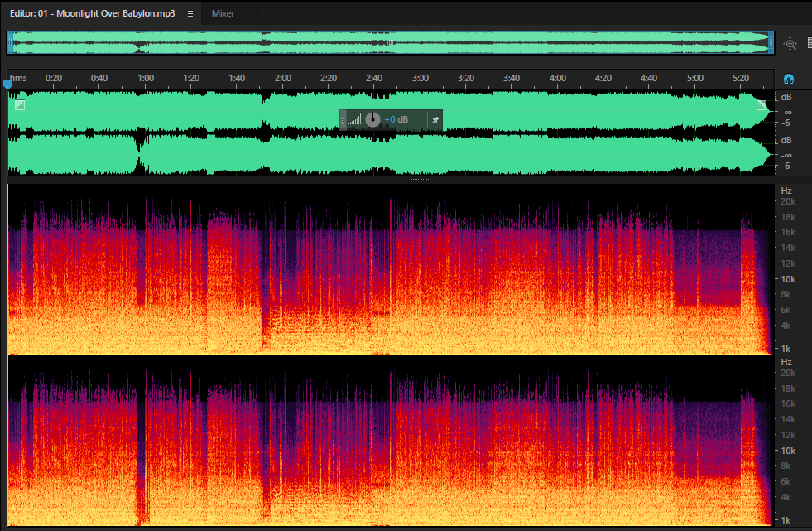Click the upper spectrogram 20k frequency label
The height and width of the screenshot is (531, 812).
coord(788,201)
